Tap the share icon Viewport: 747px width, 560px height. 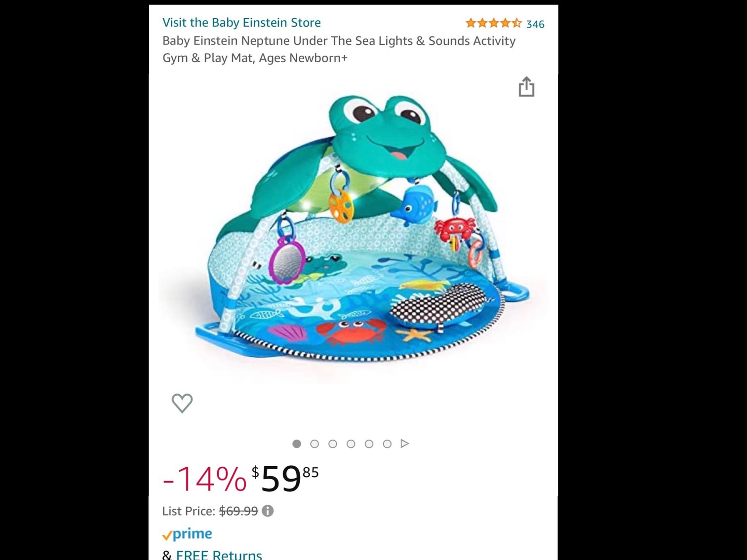point(527,87)
